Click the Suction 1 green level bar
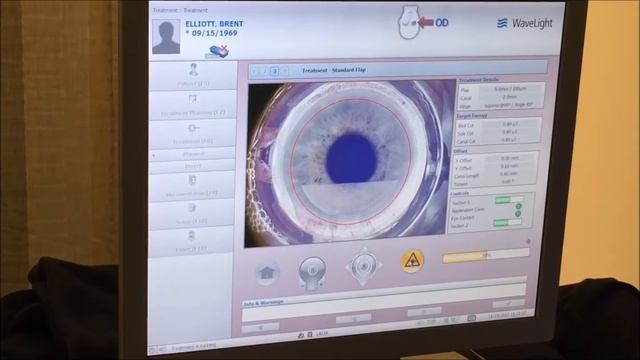This screenshot has height=360, width=640. click(x=509, y=200)
